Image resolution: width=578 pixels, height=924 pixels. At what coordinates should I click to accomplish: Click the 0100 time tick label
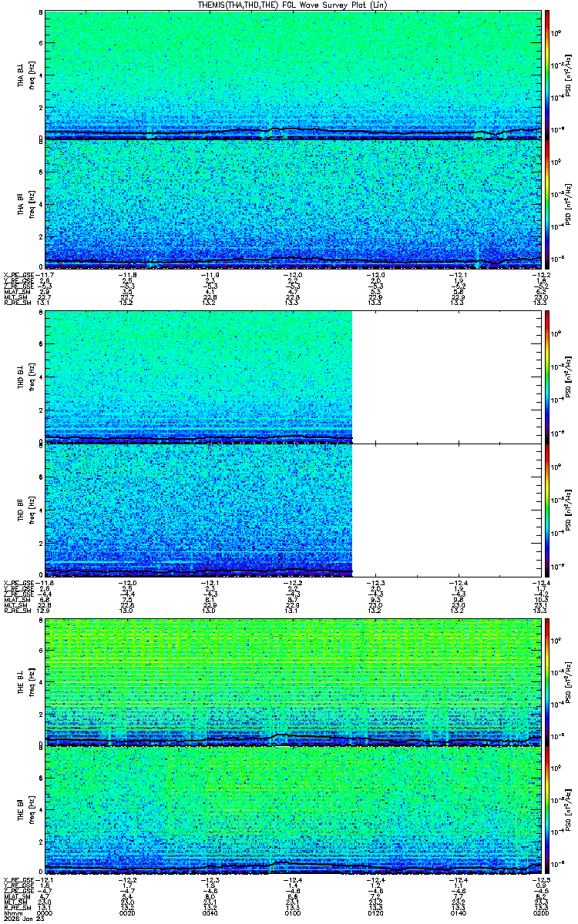292,913
